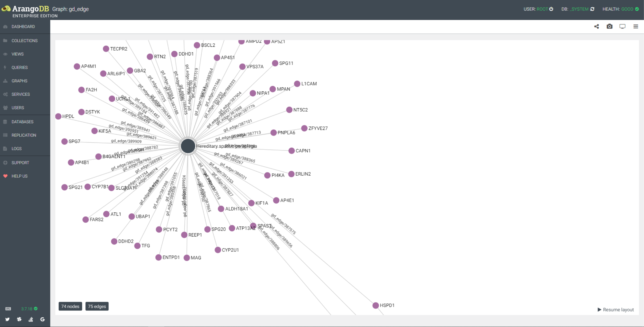Click the database switch refresh icon
Screen dimensions: 644x327
click(592, 9)
